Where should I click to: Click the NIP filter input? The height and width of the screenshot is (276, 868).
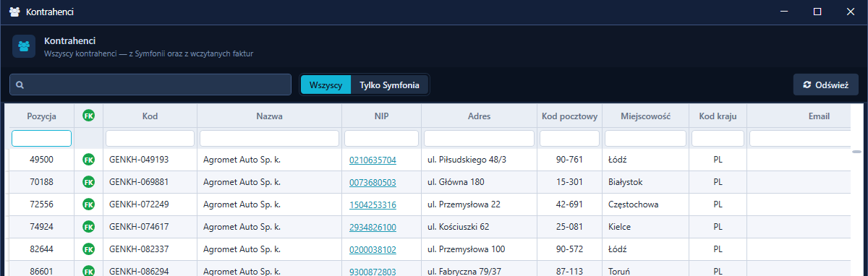click(381, 138)
